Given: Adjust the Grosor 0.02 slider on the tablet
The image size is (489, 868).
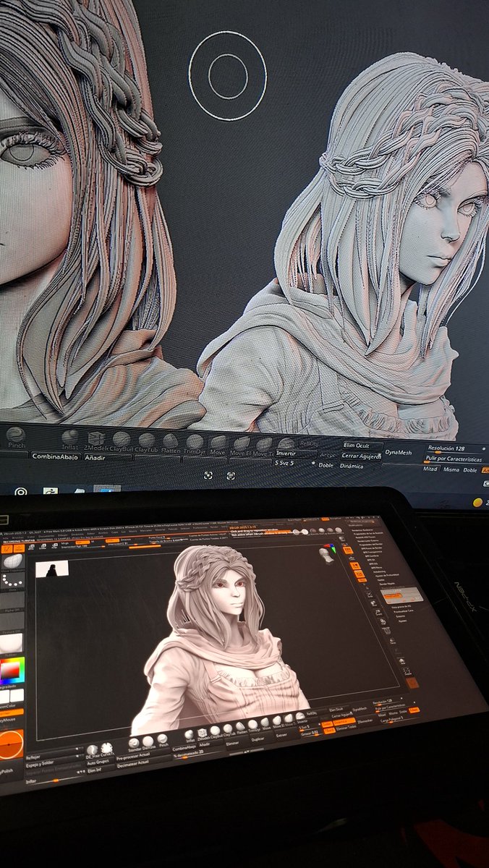Looking at the screenshot, I should tap(310, 732).
